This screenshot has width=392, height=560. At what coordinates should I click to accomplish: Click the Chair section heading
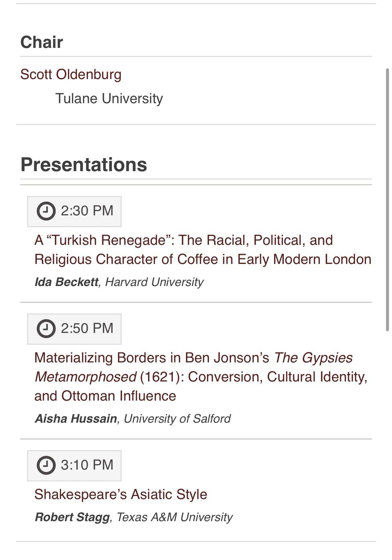coord(42,42)
